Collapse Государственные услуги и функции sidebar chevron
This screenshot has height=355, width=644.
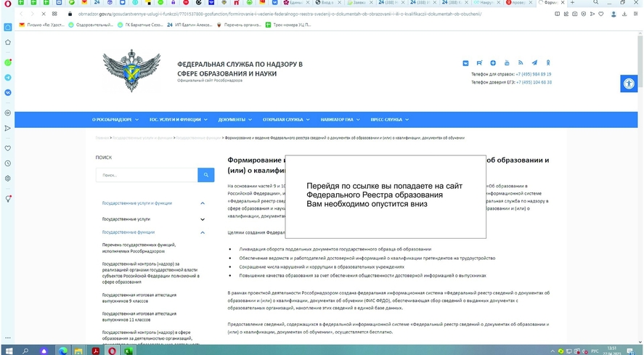(203, 203)
